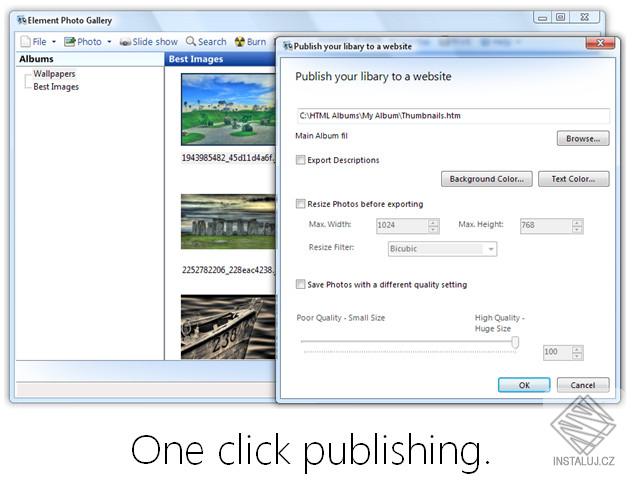
Task: Decrease Max. Width with the down arrow
Action: [x=433, y=229]
